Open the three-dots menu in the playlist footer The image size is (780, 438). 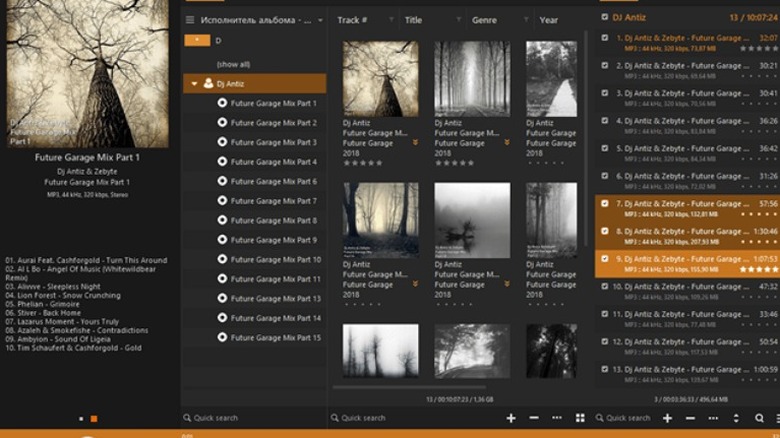pyautogui.click(x=712, y=418)
